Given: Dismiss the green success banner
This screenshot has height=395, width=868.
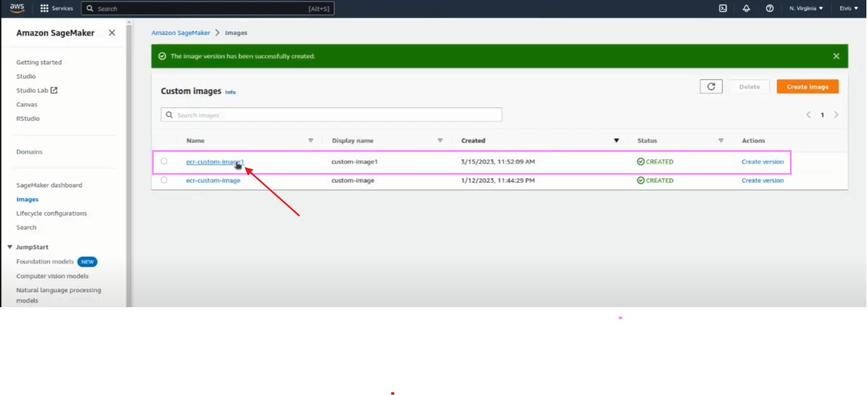Looking at the screenshot, I should 836,56.
